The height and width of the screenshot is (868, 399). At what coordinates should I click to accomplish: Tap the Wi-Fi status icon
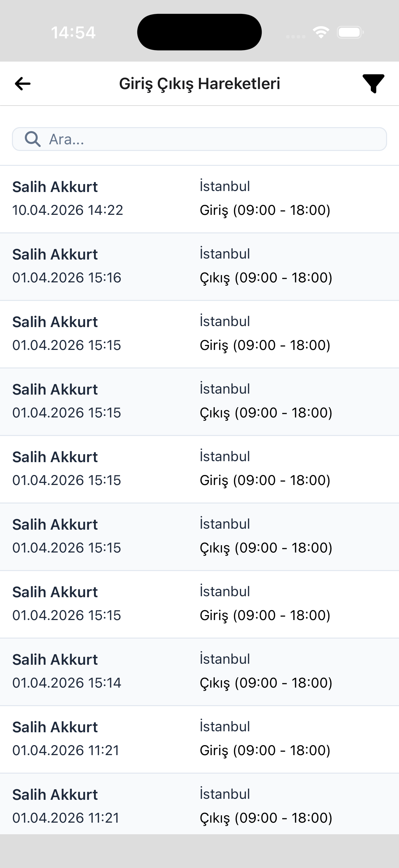[321, 32]
